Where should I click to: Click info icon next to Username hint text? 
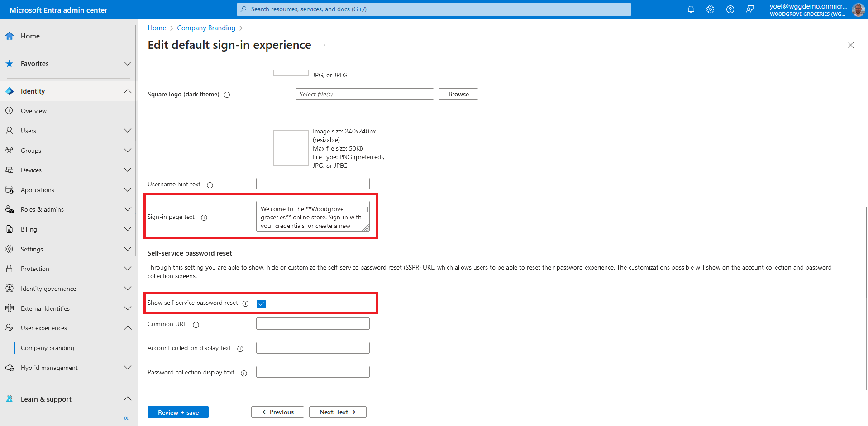click(x=210, y=185)
